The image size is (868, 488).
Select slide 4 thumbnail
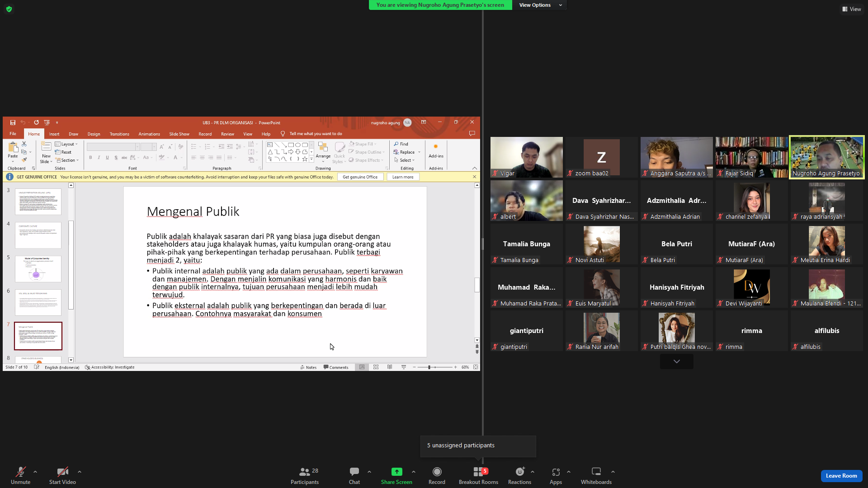click(38, 235)
